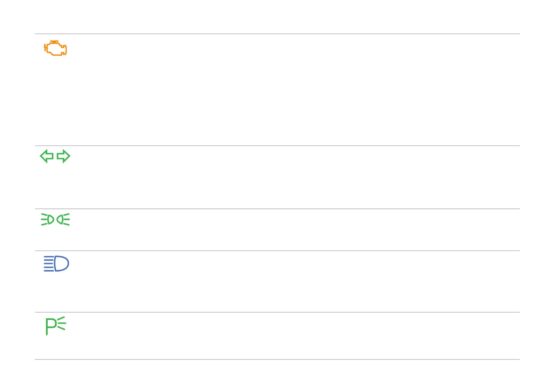Screen dimensions: 552x392
Task: Click the divider between turn signals and sidelights
Action: click(x=277, y=209)
